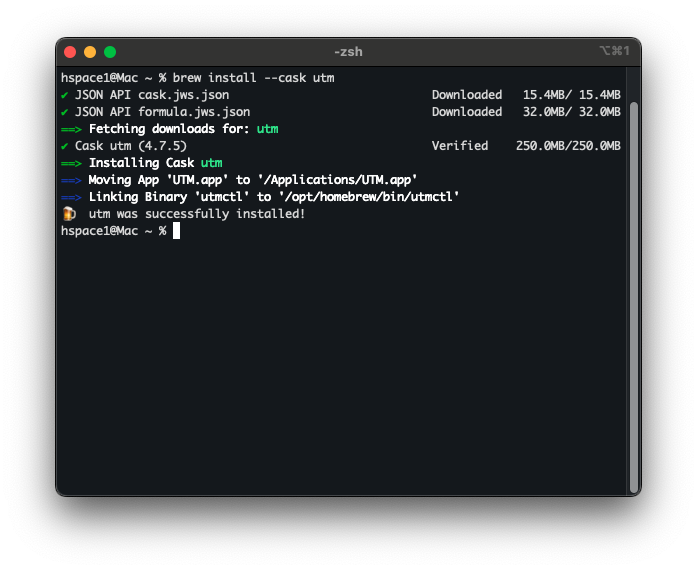697x570 pixels.
Task: Click the green utm in Fetching downloads line
Action: tap(267, 129)
